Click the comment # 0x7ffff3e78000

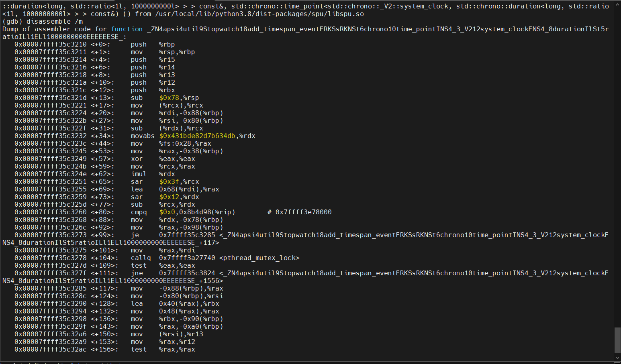pyautogui.click(x=299, y=212)
